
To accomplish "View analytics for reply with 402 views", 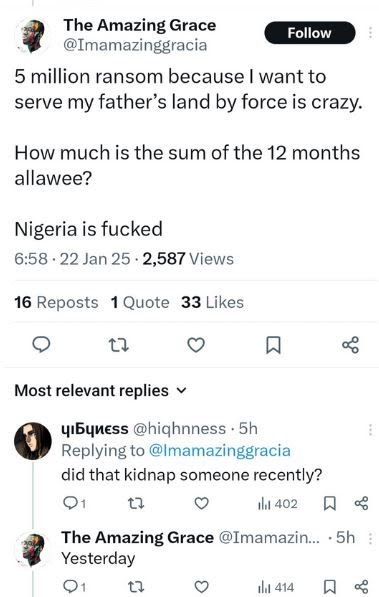I will (278, 504).
